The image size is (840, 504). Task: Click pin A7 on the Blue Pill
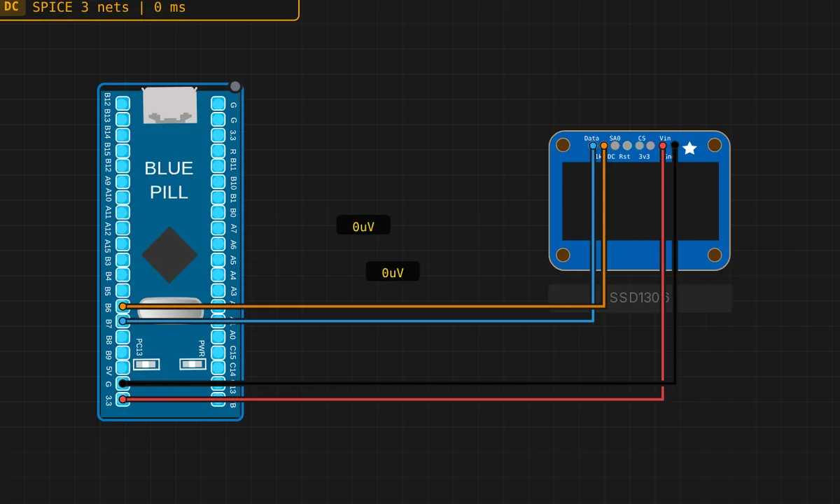[x=219, y=228]
